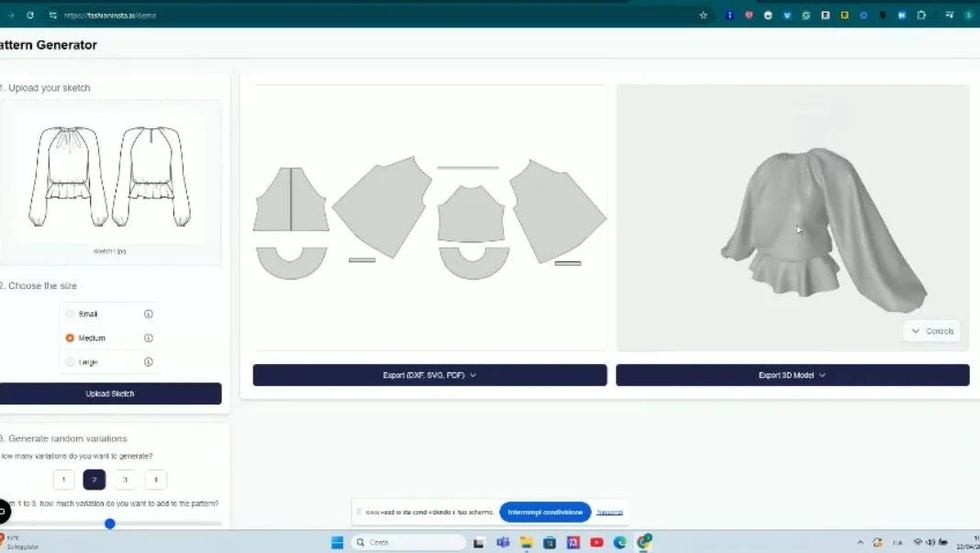Image resolution: width=980 pixels, height=553 pixels.
Task: Click the 'Pattern Generator' page title
Action: [x=48, y=45]
